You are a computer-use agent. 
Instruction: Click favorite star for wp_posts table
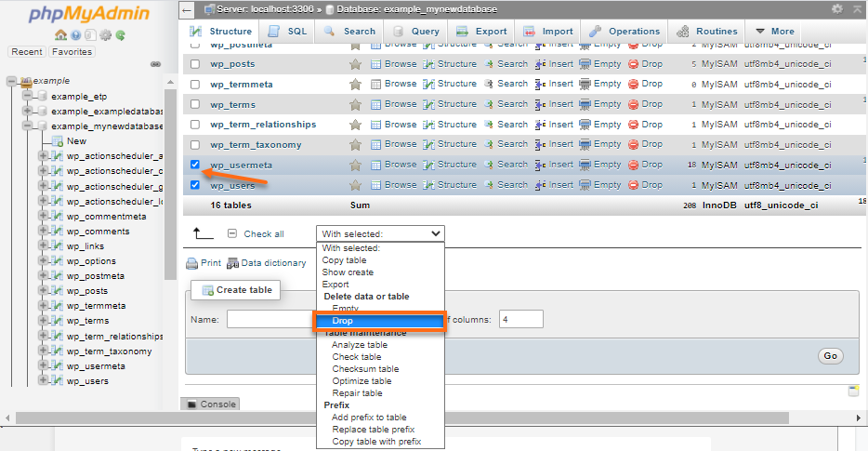(355, 64)
